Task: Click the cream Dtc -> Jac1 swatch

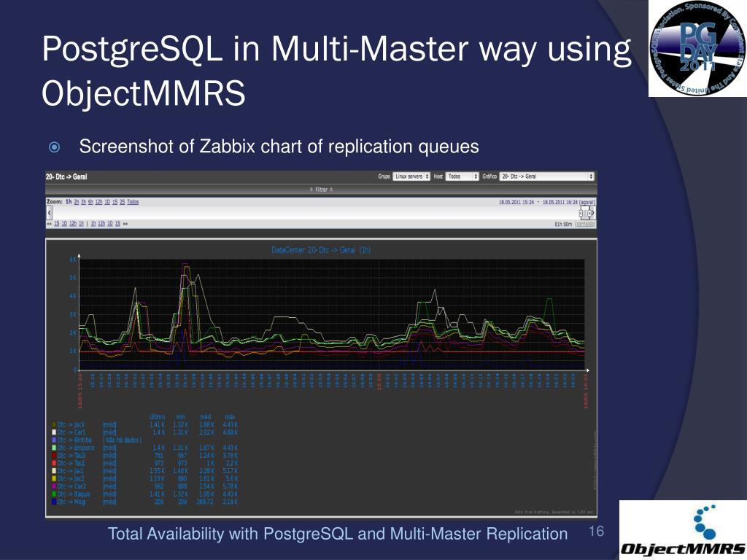Action: [x=54, y=471]
